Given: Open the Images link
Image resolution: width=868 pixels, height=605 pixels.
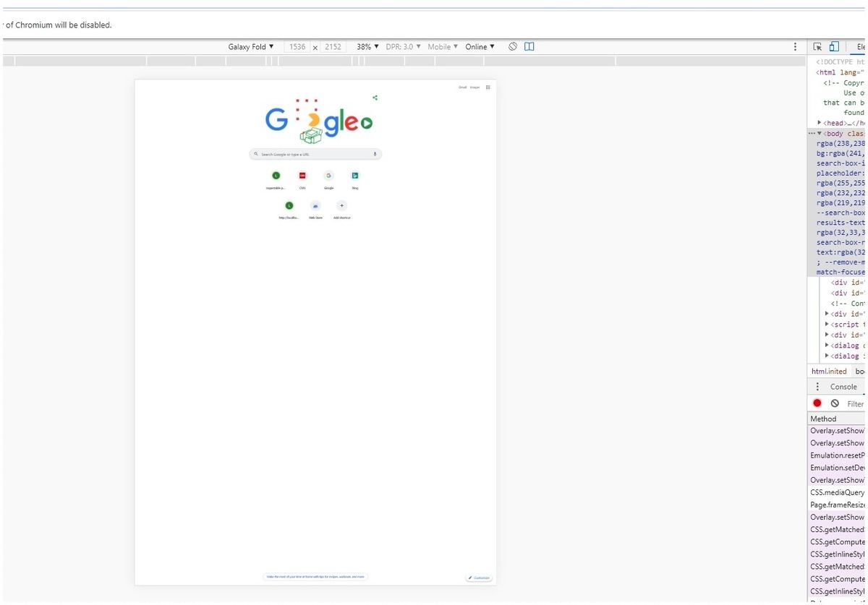Looking at the screenshot, I should pyautogui.click(x=475, y=87).
